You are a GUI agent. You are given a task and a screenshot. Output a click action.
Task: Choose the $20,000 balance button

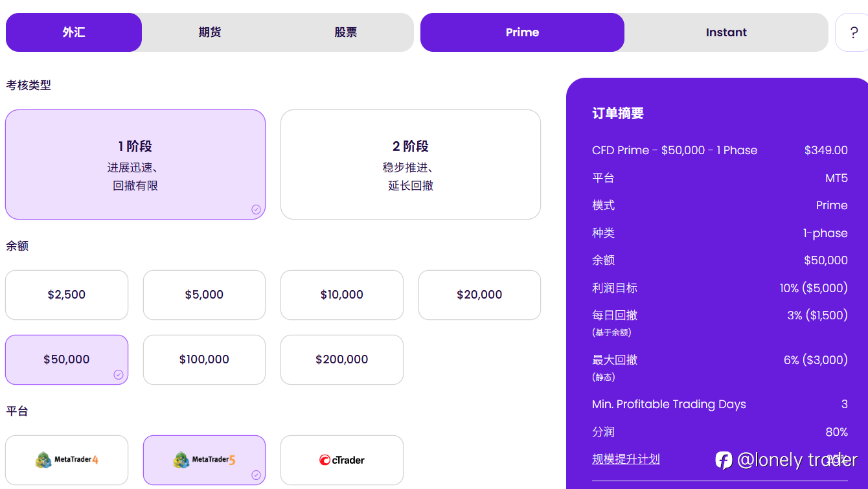coord(479,295)
